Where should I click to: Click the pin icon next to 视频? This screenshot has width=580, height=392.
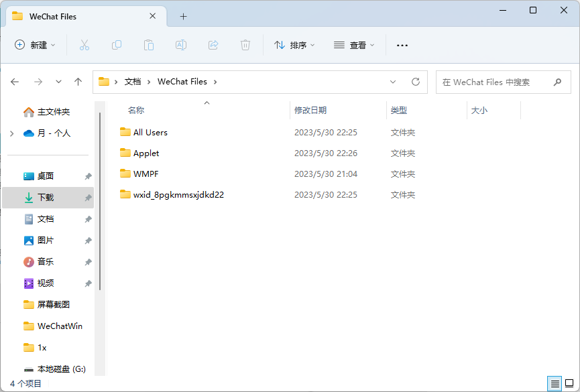[88, 283]
